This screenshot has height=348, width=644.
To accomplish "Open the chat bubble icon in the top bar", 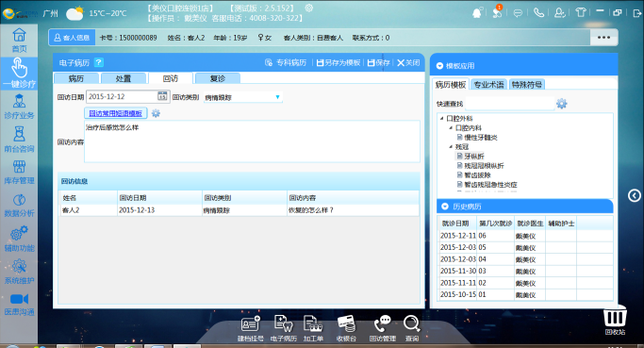I will (x=518, y=13).
